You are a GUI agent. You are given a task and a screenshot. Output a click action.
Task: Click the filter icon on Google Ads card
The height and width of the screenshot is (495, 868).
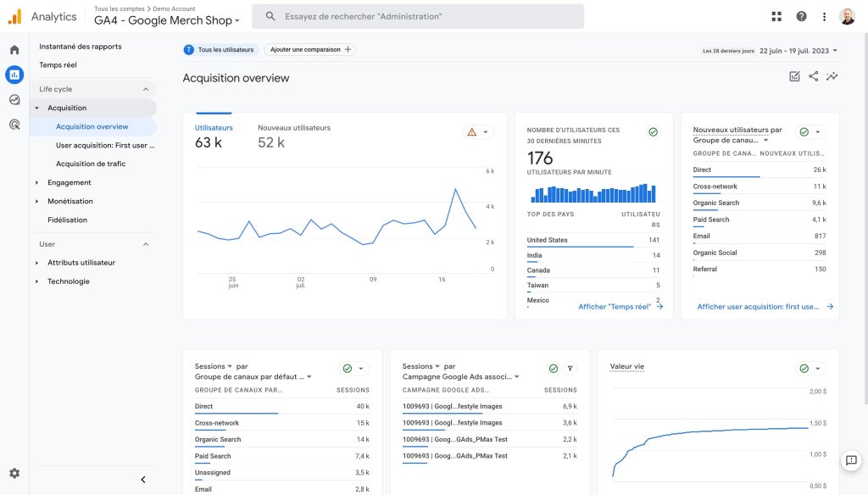[x=570, y=369]
